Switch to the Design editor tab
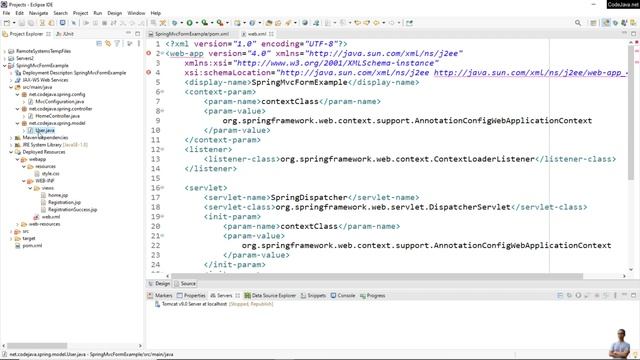Image resolution: width=640 pixels, height=360 pixels. [x=159, y=284]
